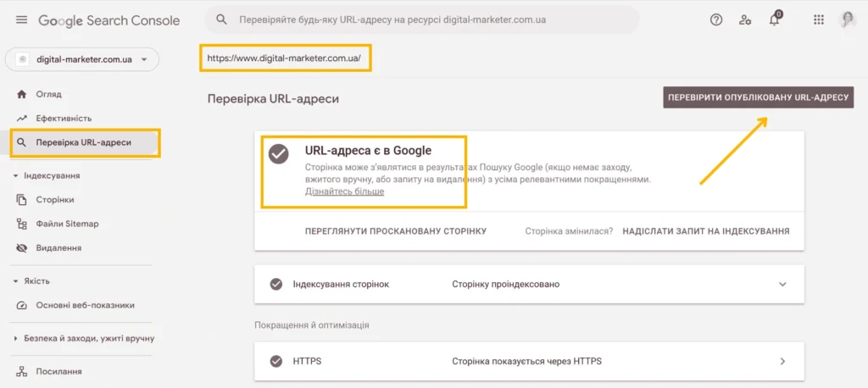The height and width of the screenshot is (388, 868).
Task: Open the help question mark icon
Action: 716,20
